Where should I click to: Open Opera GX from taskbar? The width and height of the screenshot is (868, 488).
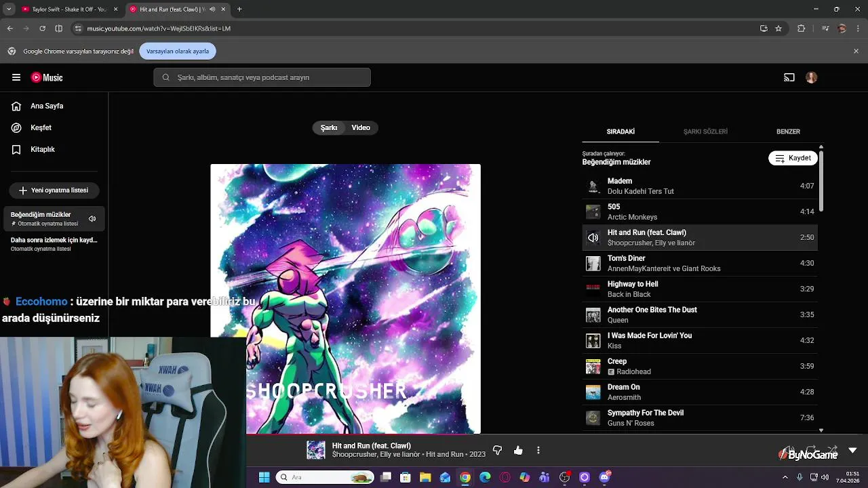505,477
